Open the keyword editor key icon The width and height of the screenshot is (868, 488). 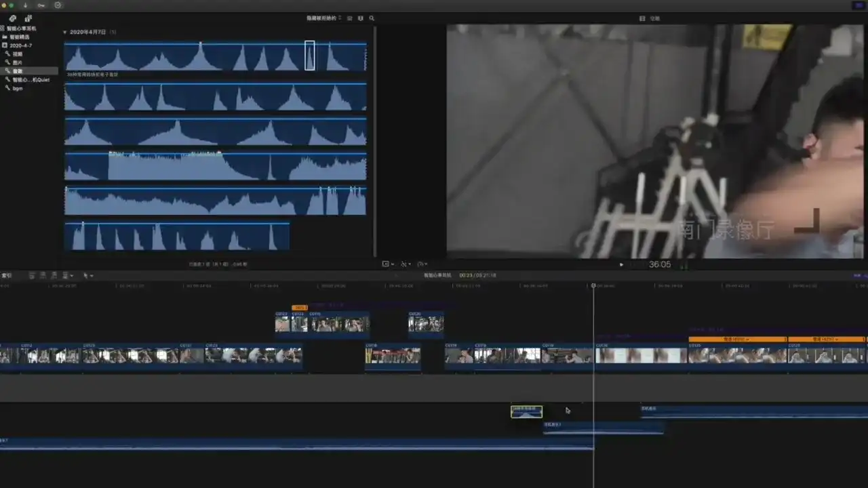click(x=41, y=5)
